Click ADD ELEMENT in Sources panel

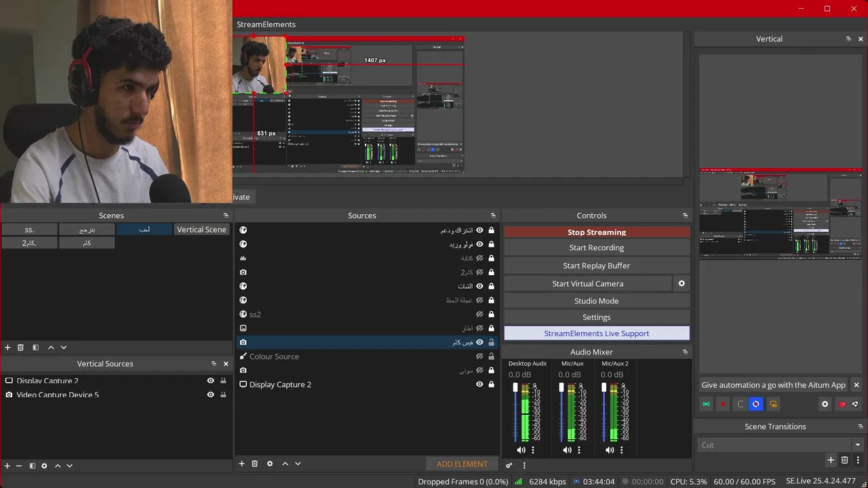462,464
